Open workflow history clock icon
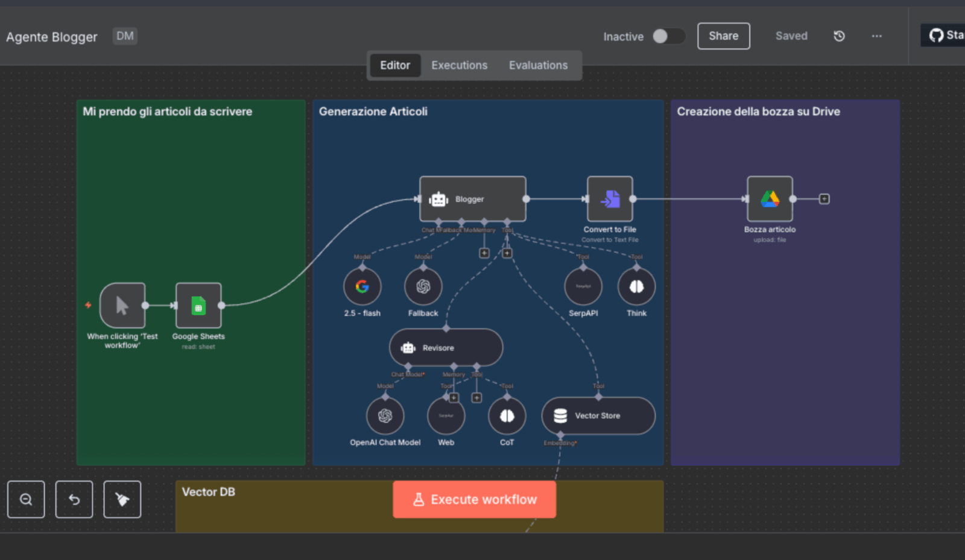965x560 pixels. [839, 36]
